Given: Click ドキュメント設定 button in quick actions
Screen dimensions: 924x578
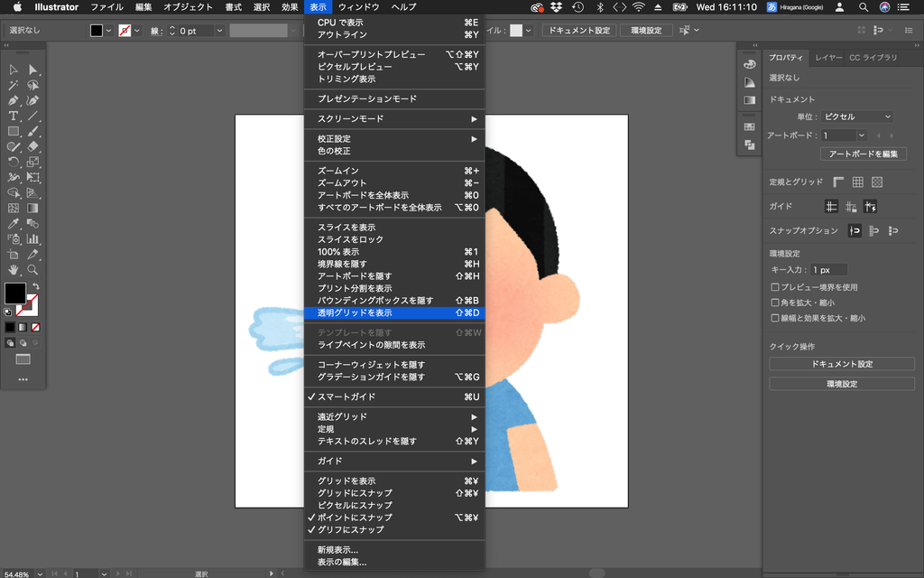Looking at the screenshot, I should tap(842, 364).
